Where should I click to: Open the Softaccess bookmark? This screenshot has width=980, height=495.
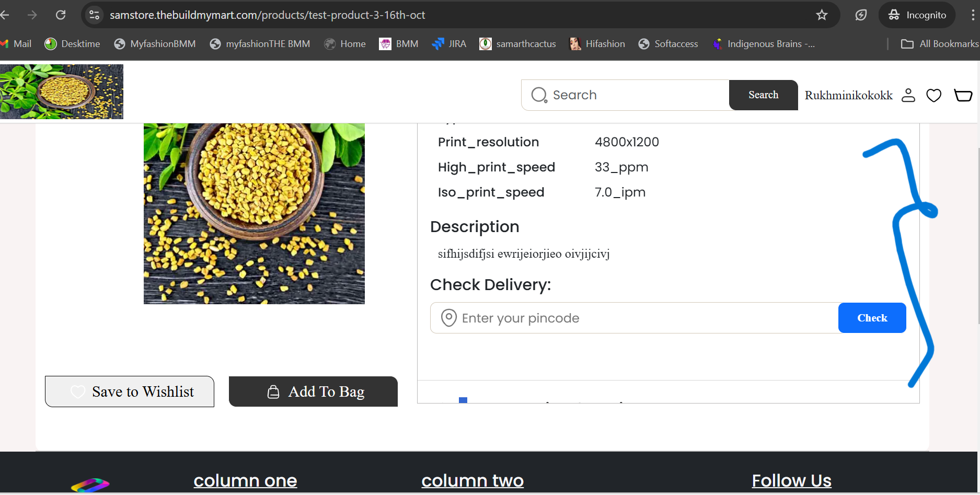click(668, 44)
